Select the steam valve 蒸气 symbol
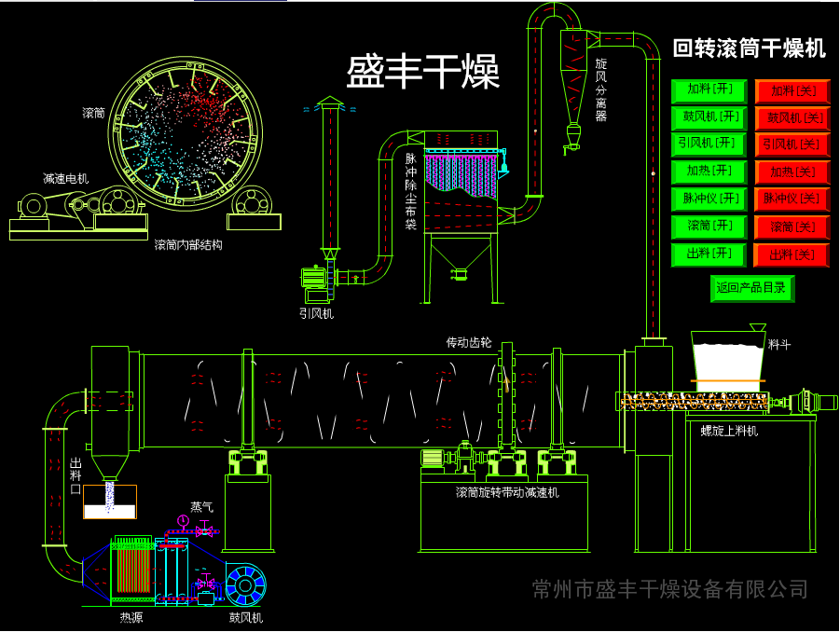The height and width of the screenshot is (632, 840). [202, 529]
